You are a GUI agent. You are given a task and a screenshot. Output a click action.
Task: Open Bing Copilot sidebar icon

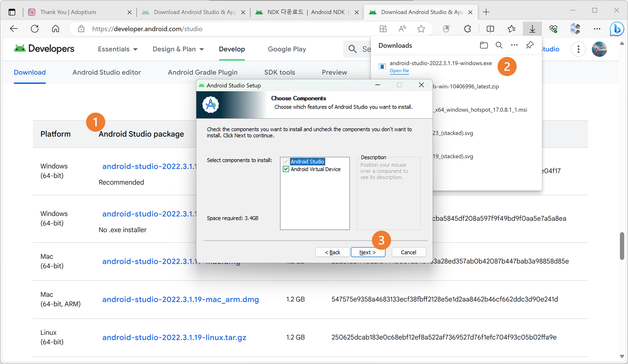(616, 29)
